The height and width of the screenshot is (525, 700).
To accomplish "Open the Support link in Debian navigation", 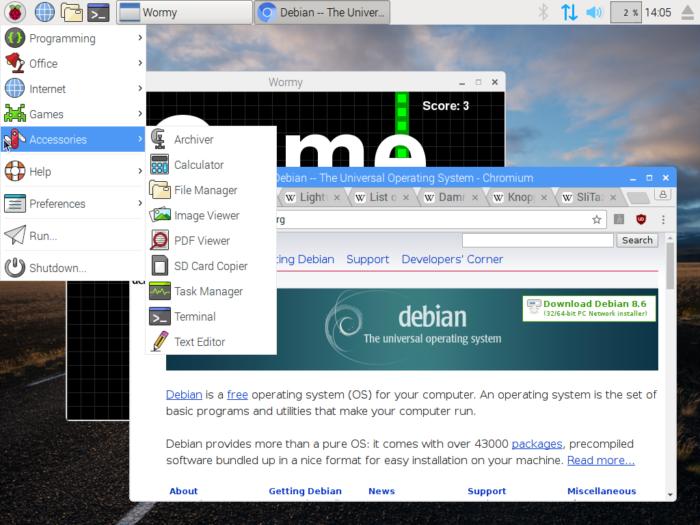I will click(367, 259).
